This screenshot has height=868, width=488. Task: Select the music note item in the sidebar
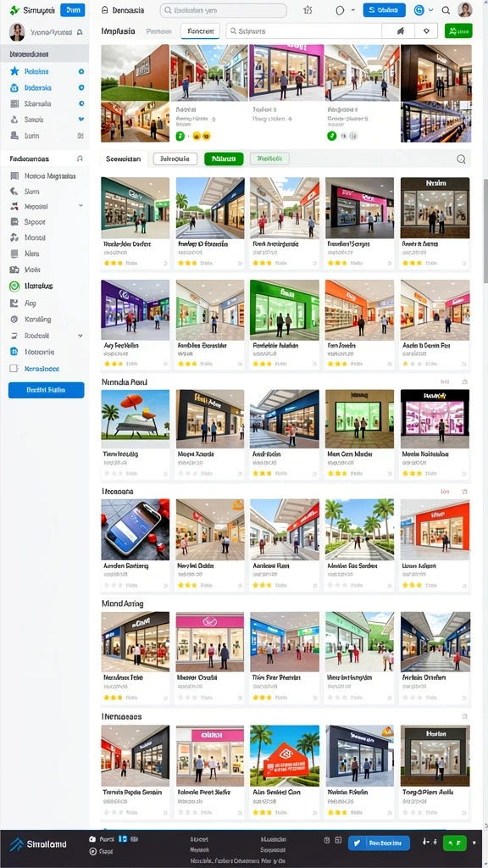coord(28,237)
